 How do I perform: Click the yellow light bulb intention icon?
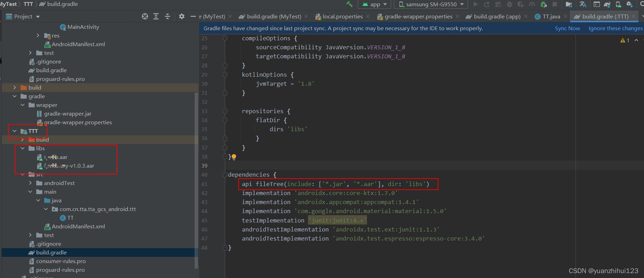coord(234,157)
